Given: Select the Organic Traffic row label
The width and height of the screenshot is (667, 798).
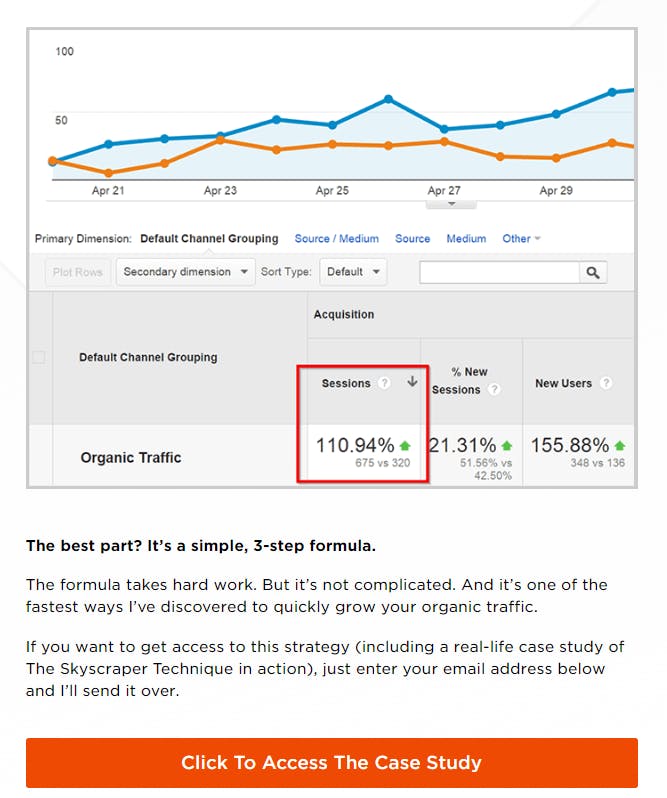Looking at the screenshot, I should (x=131, y=458).
